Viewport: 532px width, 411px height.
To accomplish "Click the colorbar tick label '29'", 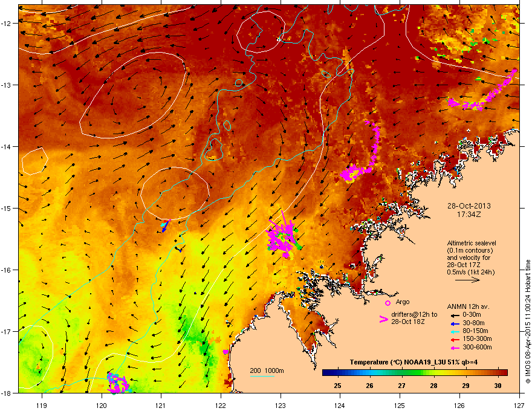I will coord(466,386).
